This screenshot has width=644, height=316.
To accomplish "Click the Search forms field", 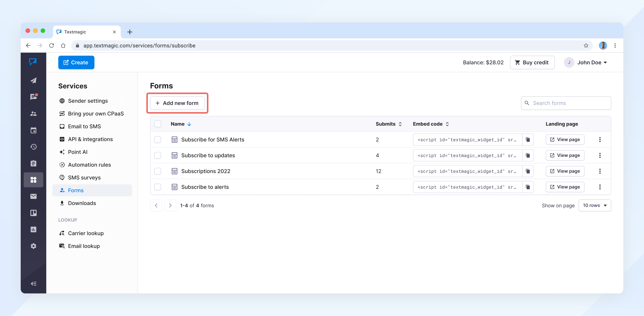I will 566,103.
